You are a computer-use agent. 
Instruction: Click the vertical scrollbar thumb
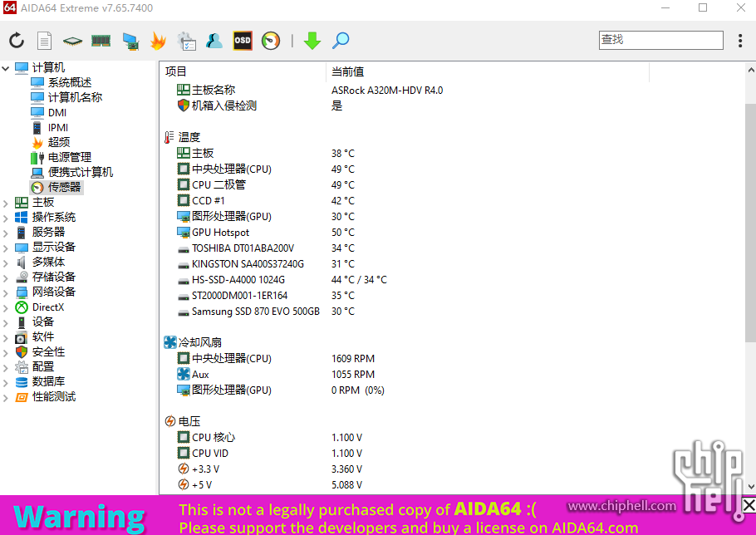click(x=750, y=223)
